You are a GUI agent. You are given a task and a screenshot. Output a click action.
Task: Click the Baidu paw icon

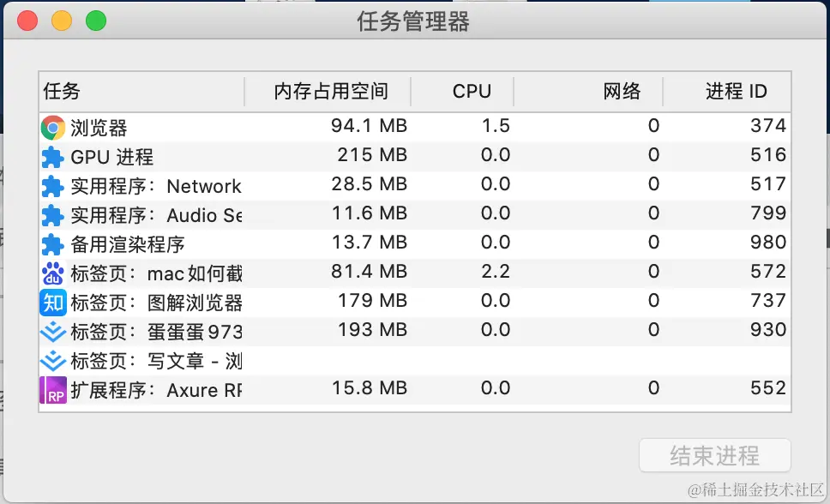coord(53,273)
